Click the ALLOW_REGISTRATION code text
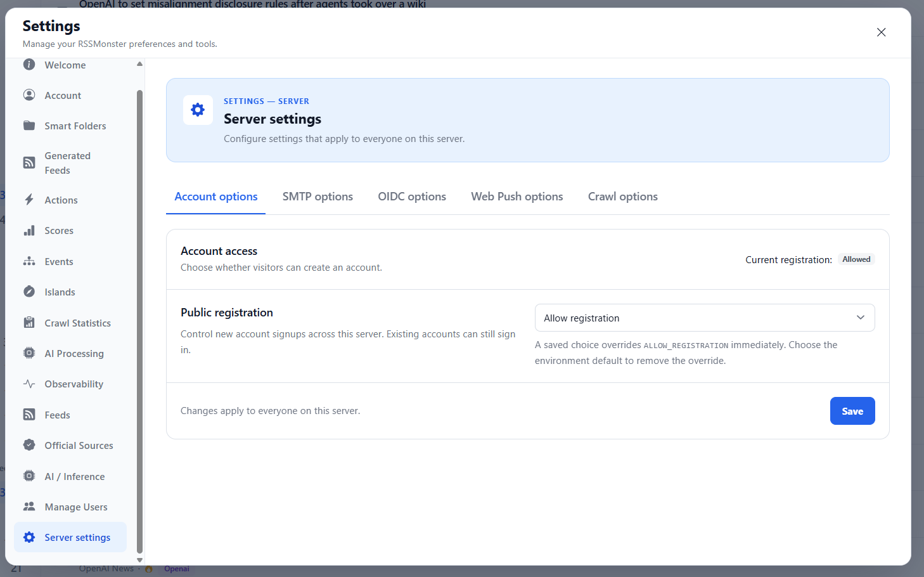Screen dimensions: 924x577 click(x=686, y=346)
